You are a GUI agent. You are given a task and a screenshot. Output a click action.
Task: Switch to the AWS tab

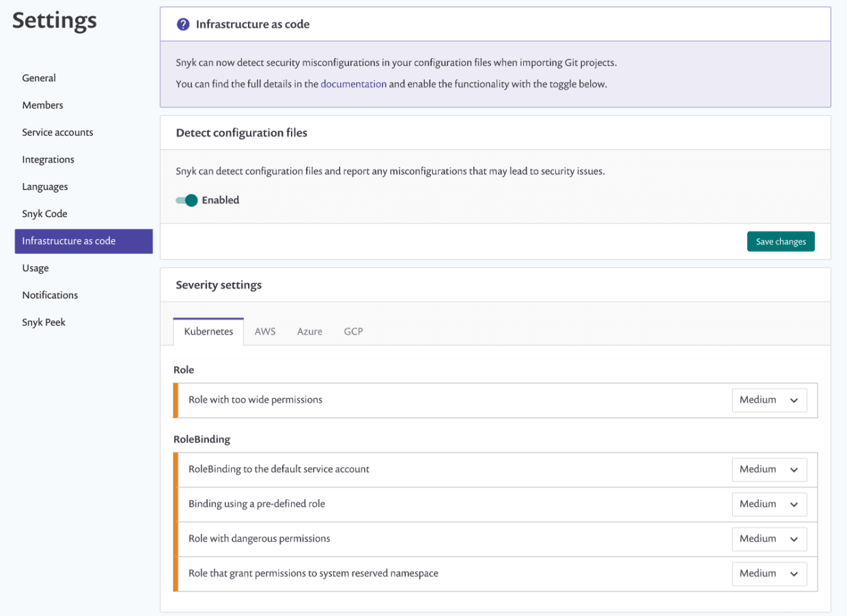tap(265, 331)
